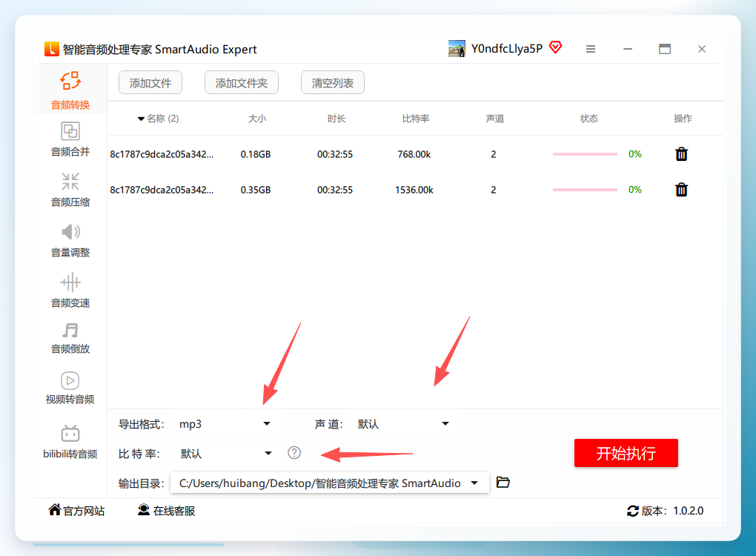Minimize the SmartAudio Expert window

[x=628, y=49]
